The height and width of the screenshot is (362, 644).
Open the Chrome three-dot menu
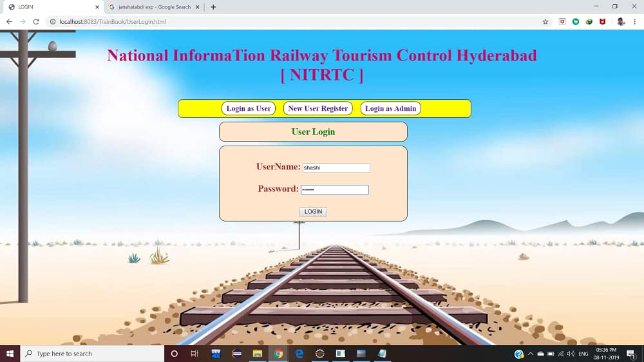click(634, 21)
